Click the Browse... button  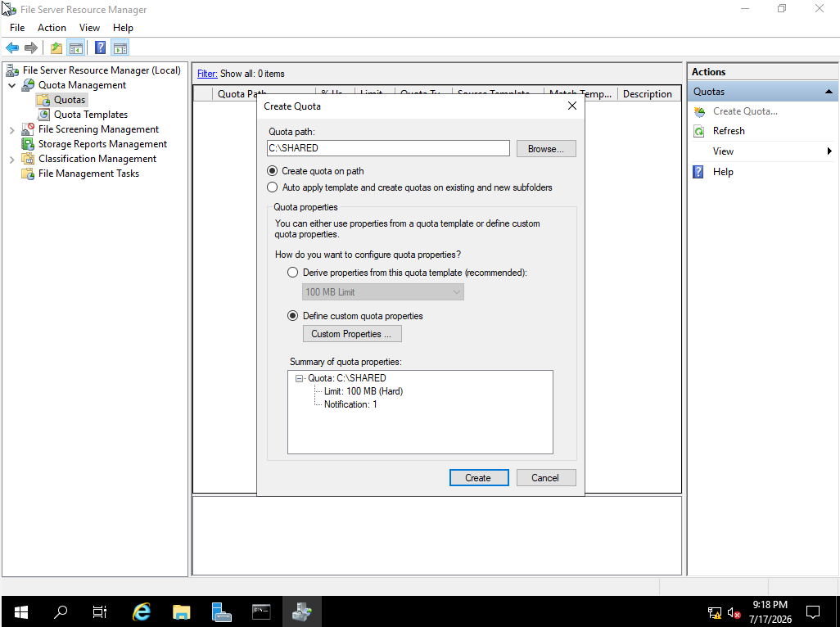(x=546, y=149)
